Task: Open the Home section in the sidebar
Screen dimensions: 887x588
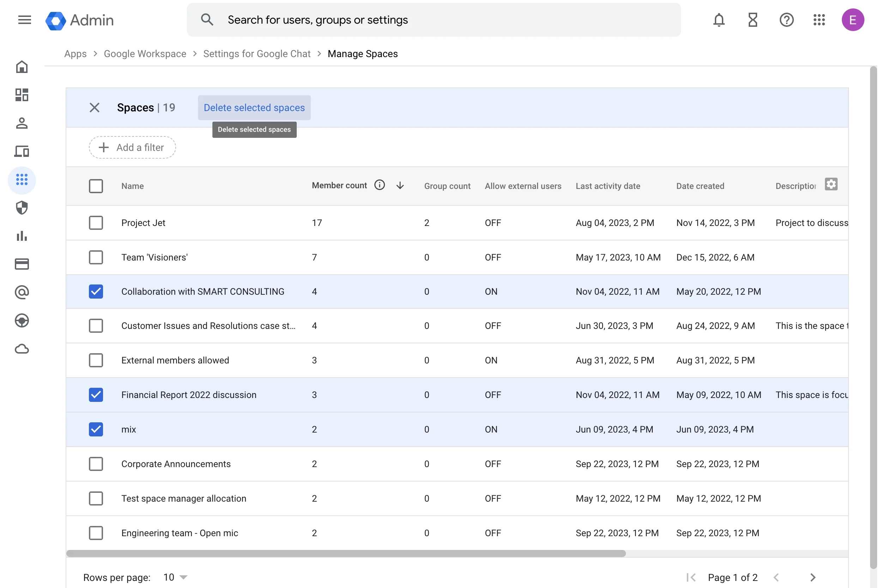Action: (x=22, y=67)
